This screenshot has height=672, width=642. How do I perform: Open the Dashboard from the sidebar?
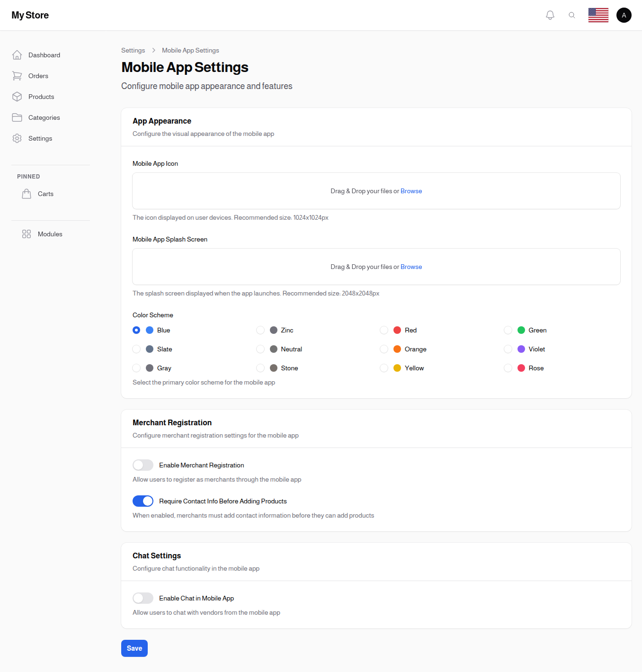point(44,55)
